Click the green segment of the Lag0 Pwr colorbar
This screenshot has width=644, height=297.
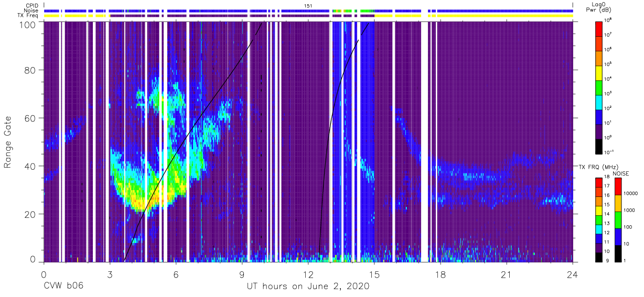[x=599, y=86]
